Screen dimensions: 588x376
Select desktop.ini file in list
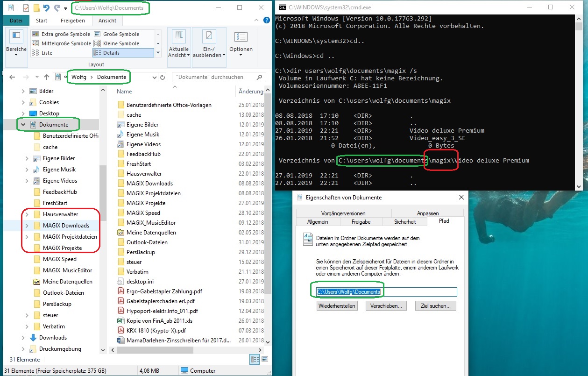(x=140, y=282)
